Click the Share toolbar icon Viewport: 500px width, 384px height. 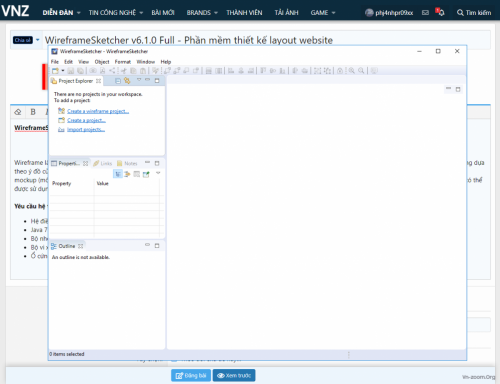coord(112,71)
